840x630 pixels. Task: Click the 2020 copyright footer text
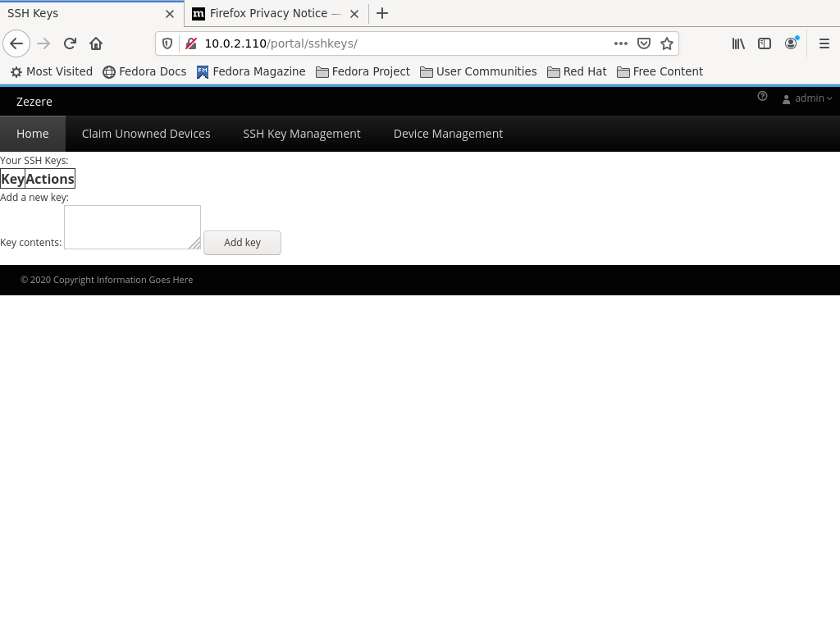[107, 280]
